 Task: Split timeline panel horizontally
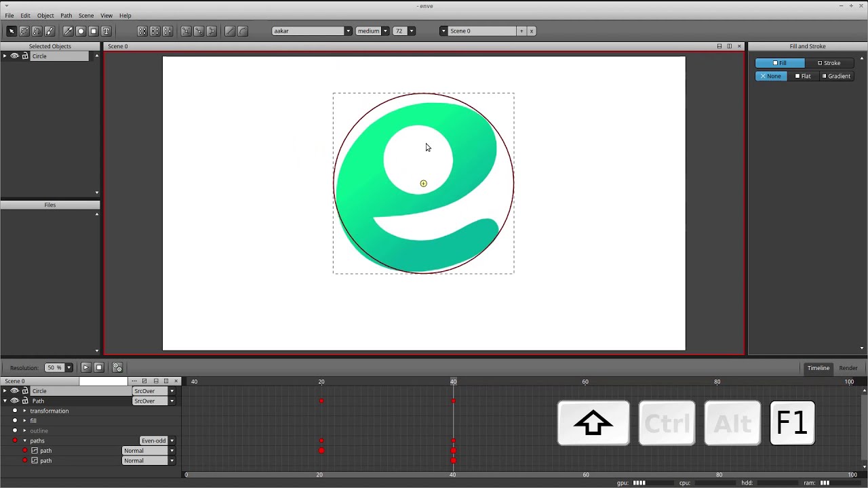click(x=166, y=381)
